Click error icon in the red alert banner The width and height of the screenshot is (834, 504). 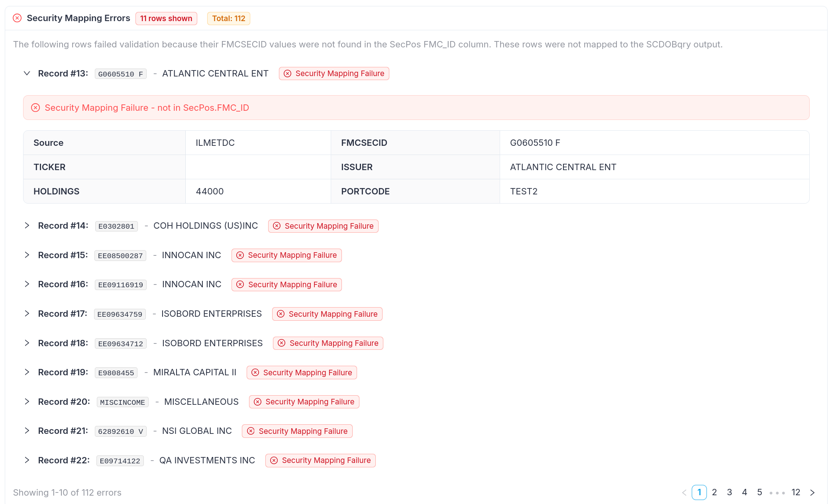click(x=35, y=108)
